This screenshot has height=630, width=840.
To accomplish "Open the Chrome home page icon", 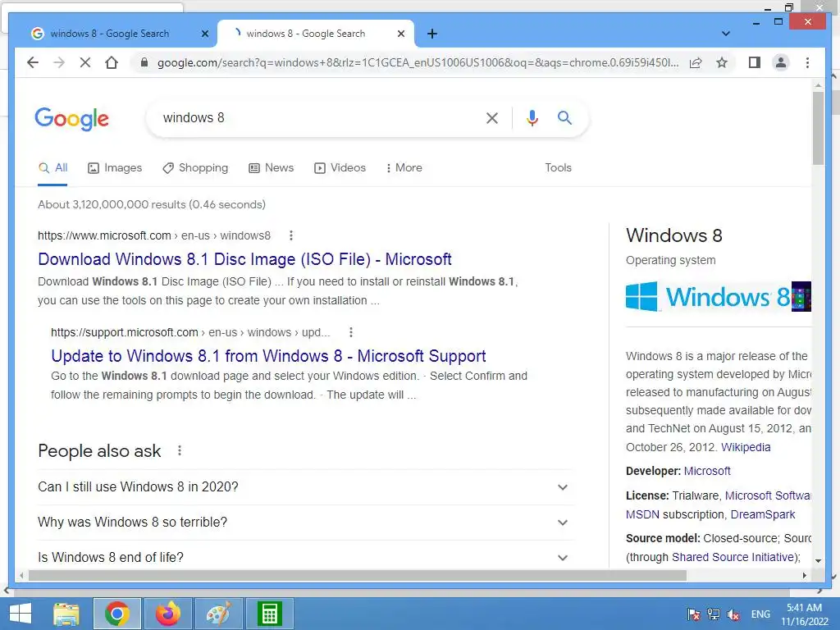I will coord(112,62).
